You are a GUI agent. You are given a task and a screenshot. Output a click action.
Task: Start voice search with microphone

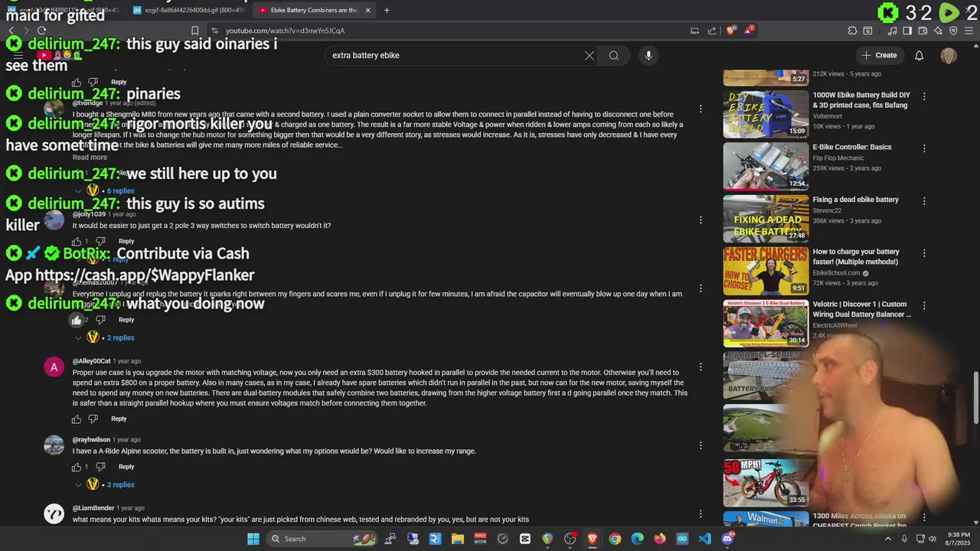tap(648, 55)
